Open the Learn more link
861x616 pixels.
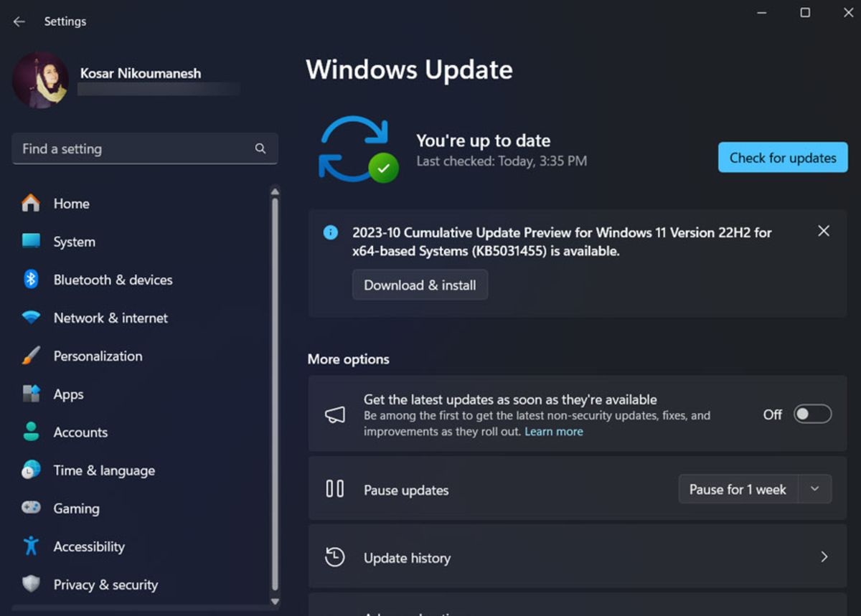pos(554,431)
